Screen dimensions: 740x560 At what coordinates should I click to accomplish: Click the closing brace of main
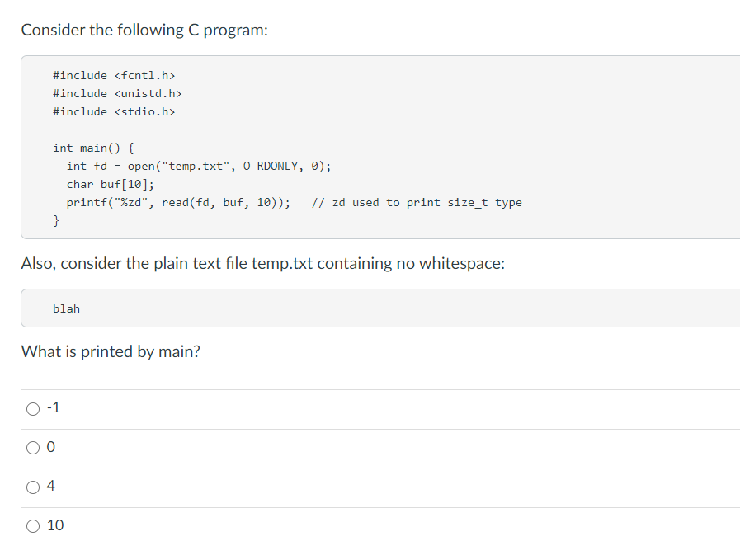click(56, 220)
